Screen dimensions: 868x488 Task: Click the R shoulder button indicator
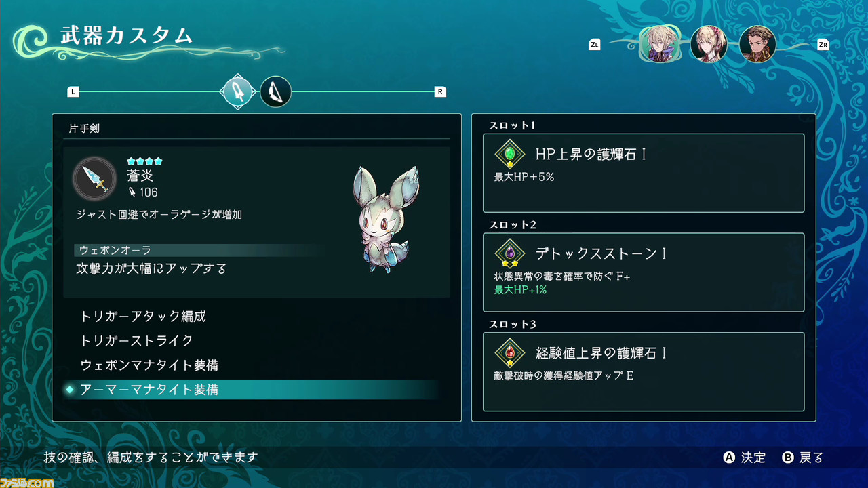440,92
